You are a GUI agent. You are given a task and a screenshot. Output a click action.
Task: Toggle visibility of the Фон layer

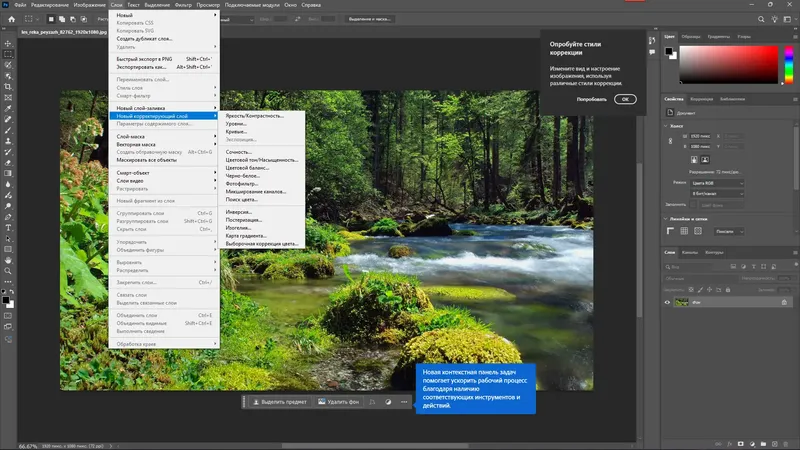click(668, 302)
